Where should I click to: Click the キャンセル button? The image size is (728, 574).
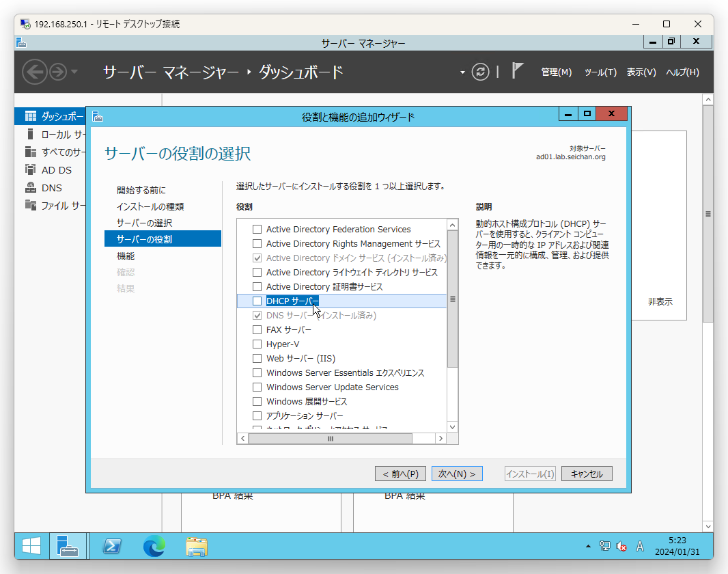pyautogui.click(x=587, y=474)
